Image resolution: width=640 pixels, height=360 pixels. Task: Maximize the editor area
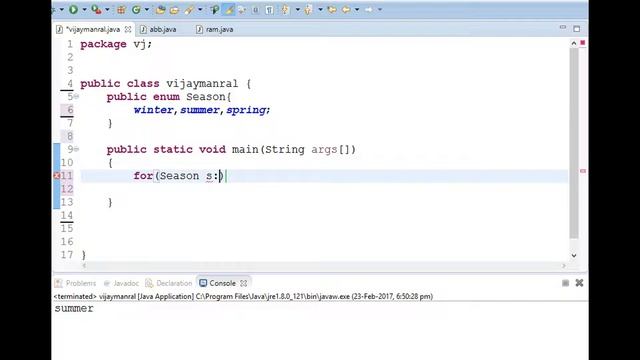(x=577, y=29)
